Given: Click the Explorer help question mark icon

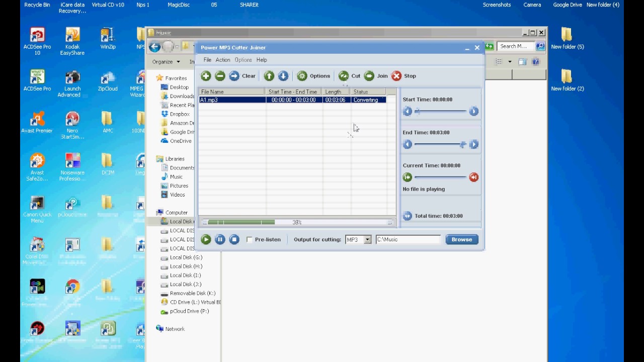Looking at the screenshot, I should (535, 62).
